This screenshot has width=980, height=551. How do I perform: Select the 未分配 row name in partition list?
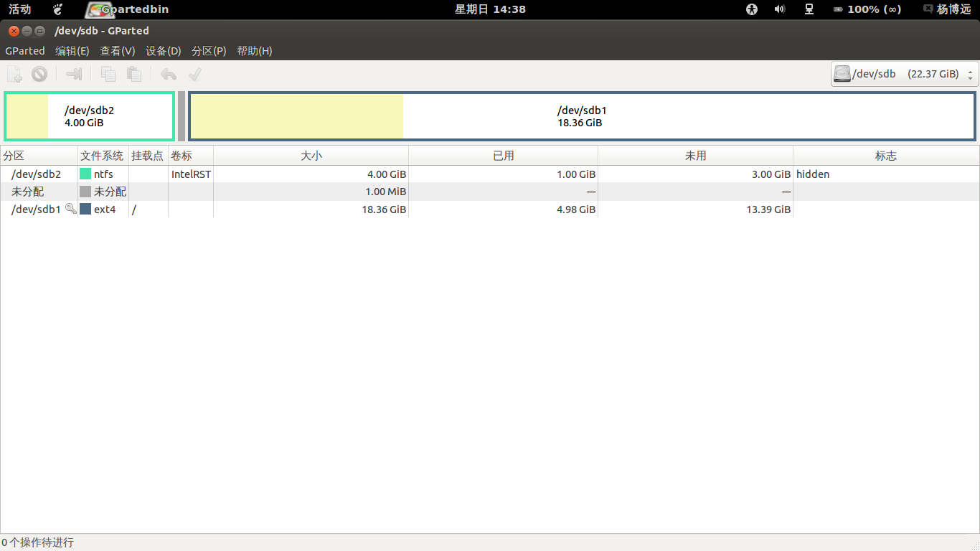click(x=28, y=192)
